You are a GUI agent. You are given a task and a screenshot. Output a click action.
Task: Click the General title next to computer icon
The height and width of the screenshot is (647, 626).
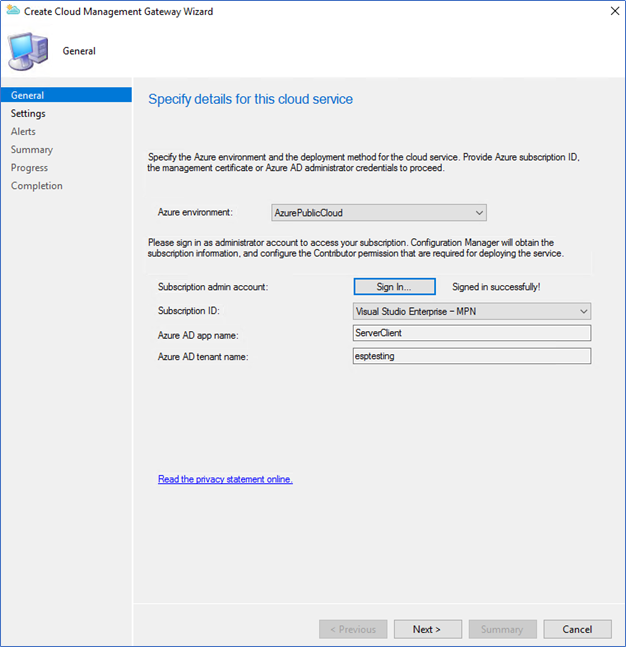coord(79,51)
